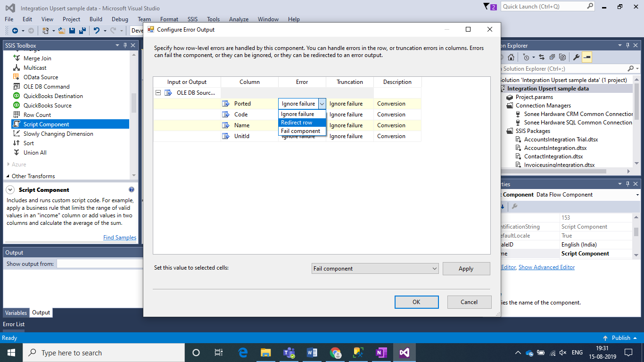Open the Analyze menu
Image resolution: width=644 pixels, height=362 pixels.
[x=239, y=19]
